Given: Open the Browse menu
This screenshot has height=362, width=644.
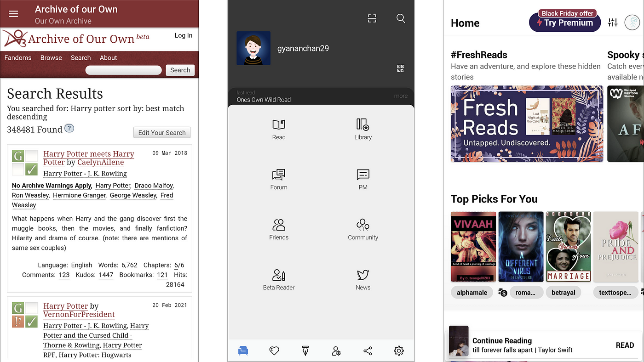Looking at the screenshot, I should 51,58.
